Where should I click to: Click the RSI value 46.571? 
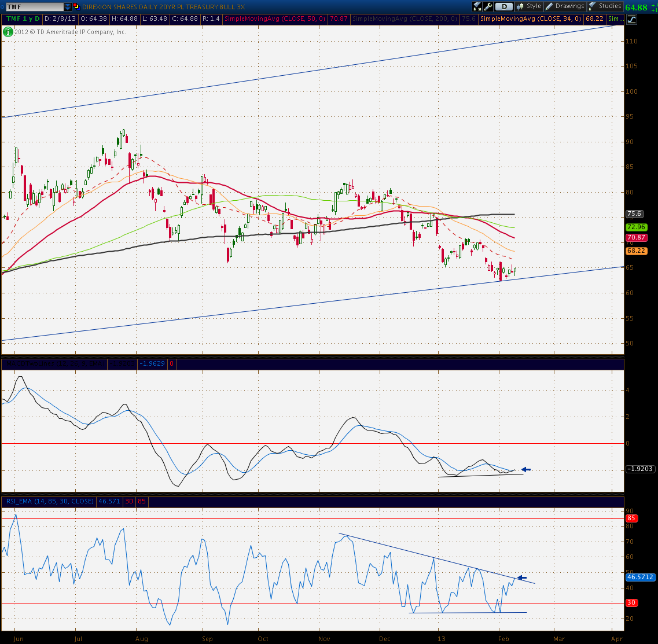click(109, 501)
